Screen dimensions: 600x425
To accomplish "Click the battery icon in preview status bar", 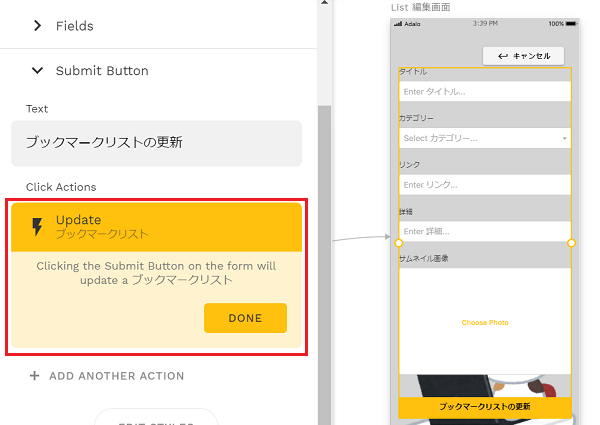I will coord(571,24).
